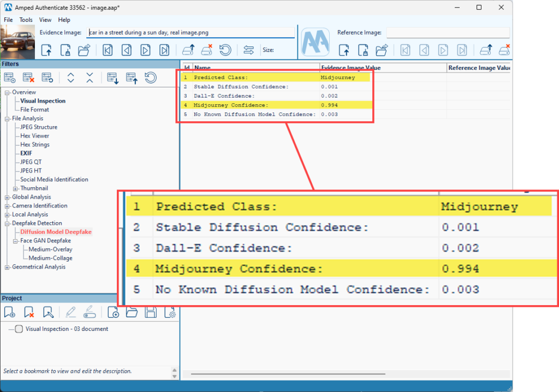Click the car evidence thumbnail
This screenshot has width=559, height=392.
18,41
